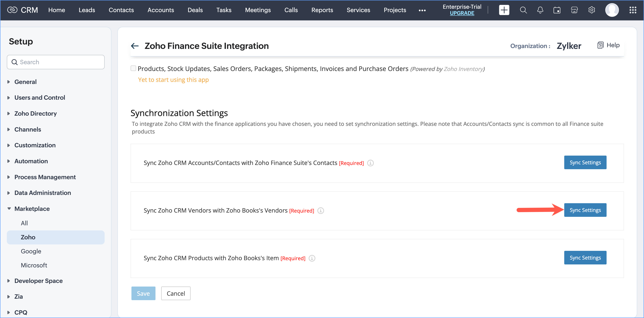This screenshot has height=318, width=644.
Task: Click the plus create-new icon
Action: [x=504, y=10]
